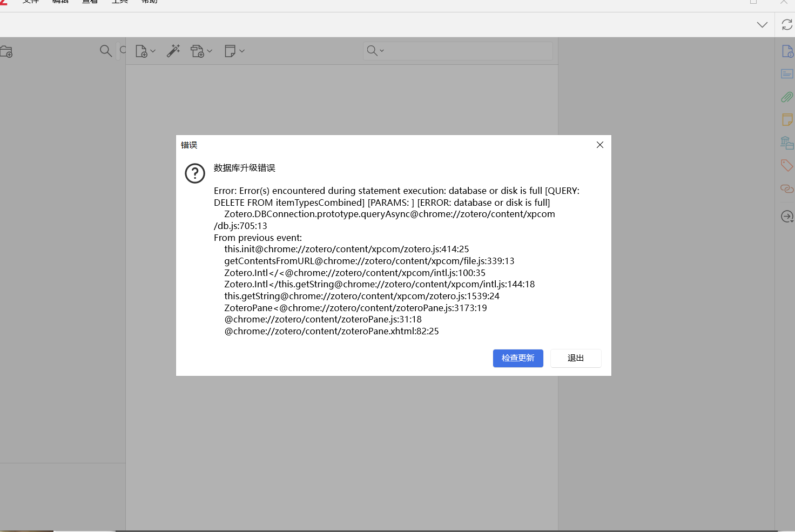Click the getContentsFromURL file.js:339:13 line
Screen dimensions: 795x532
[x=369, y=261]
